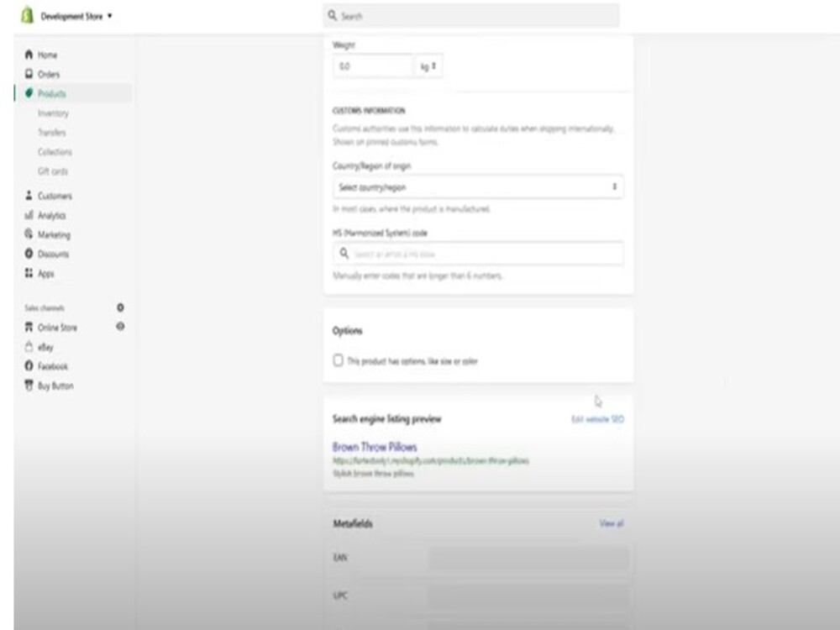The width and height of the screenshot is (840, 630).
Task: Click the Analytics bar-chart icon
Action: [31, 215]
